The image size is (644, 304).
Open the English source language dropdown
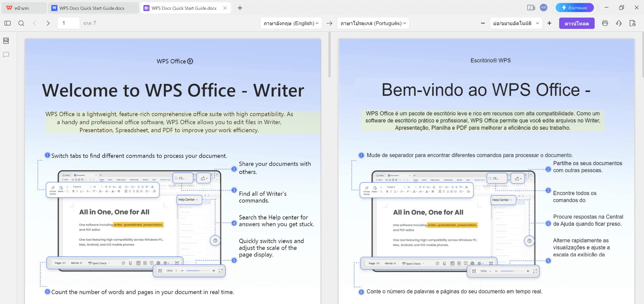pos(291,23)
